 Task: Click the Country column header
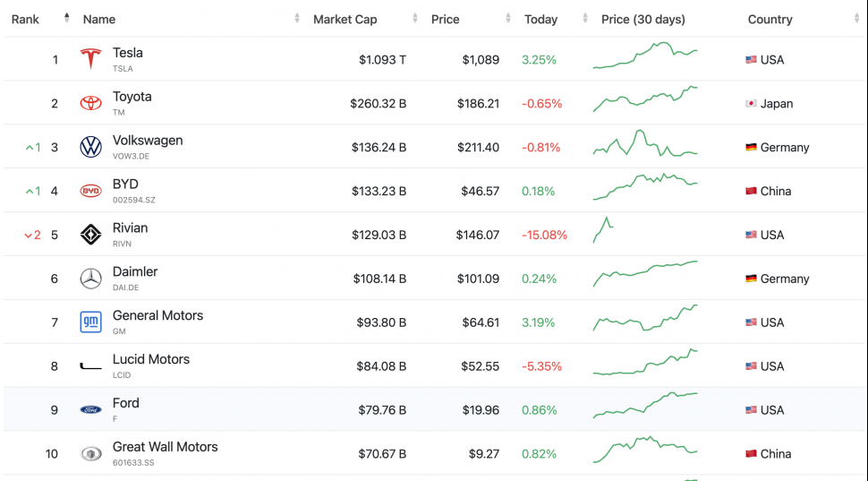tap(770, 19)
